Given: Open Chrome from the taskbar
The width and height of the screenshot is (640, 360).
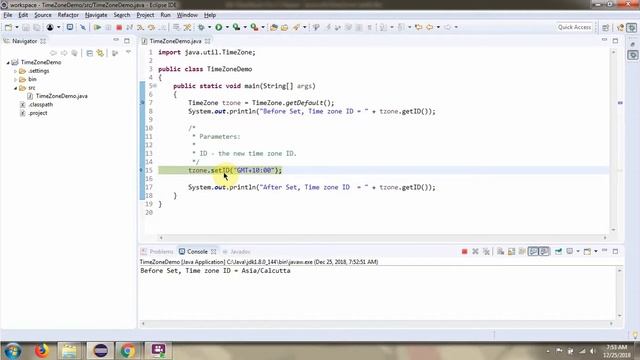Looking at the screenshot, I should click(x=128, y=350).
